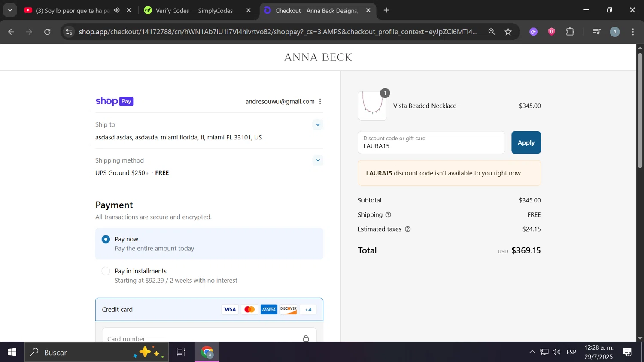
Task: Click the shipping help question icon
Action: (388, 215)
